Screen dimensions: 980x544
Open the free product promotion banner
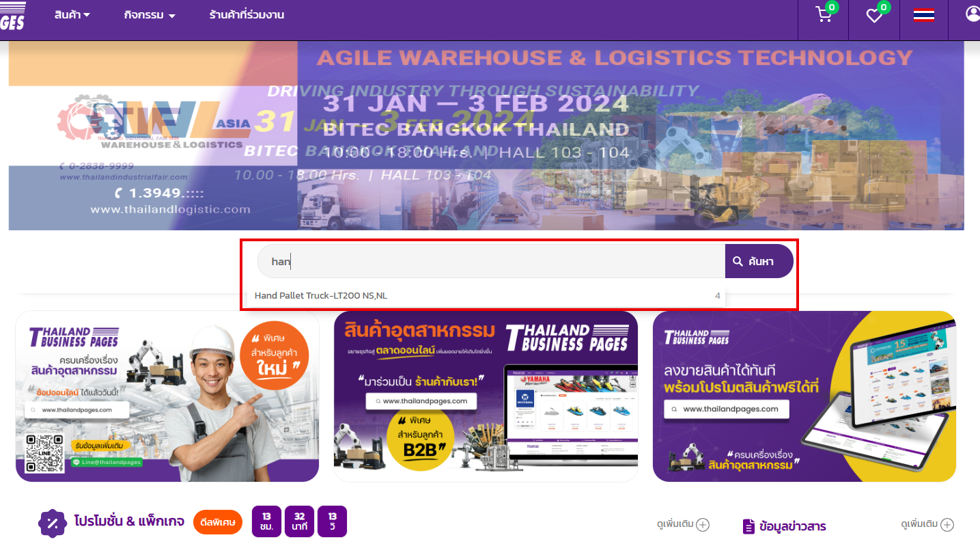(804, 396)
